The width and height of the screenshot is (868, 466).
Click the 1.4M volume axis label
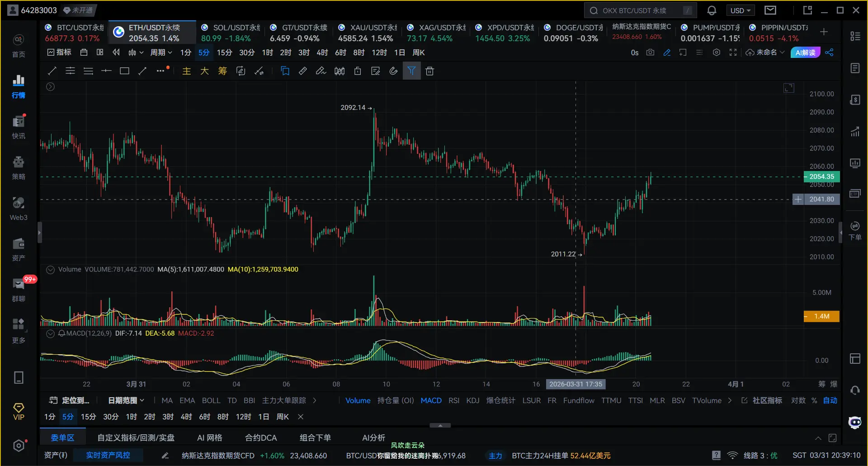click(821, 316)
